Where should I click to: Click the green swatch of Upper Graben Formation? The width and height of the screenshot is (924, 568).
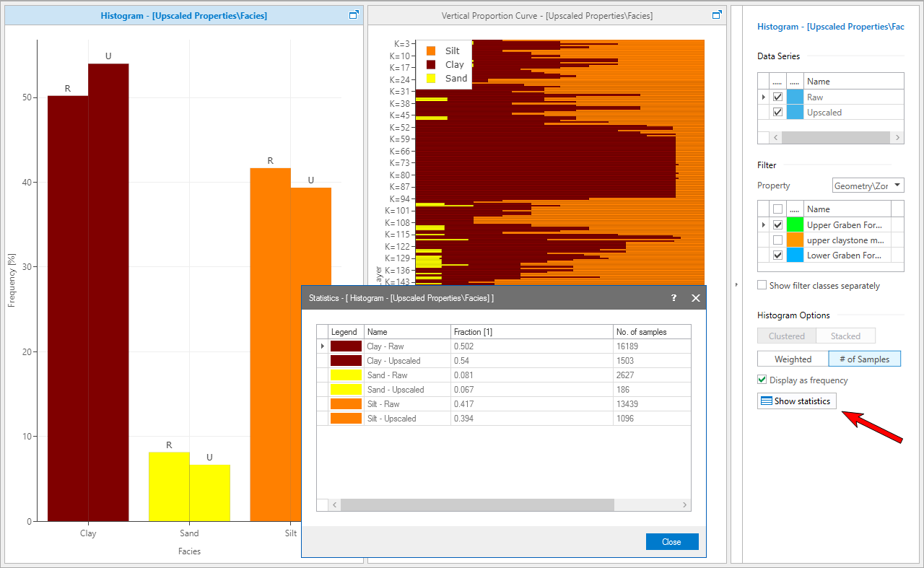tap(794, 225)
